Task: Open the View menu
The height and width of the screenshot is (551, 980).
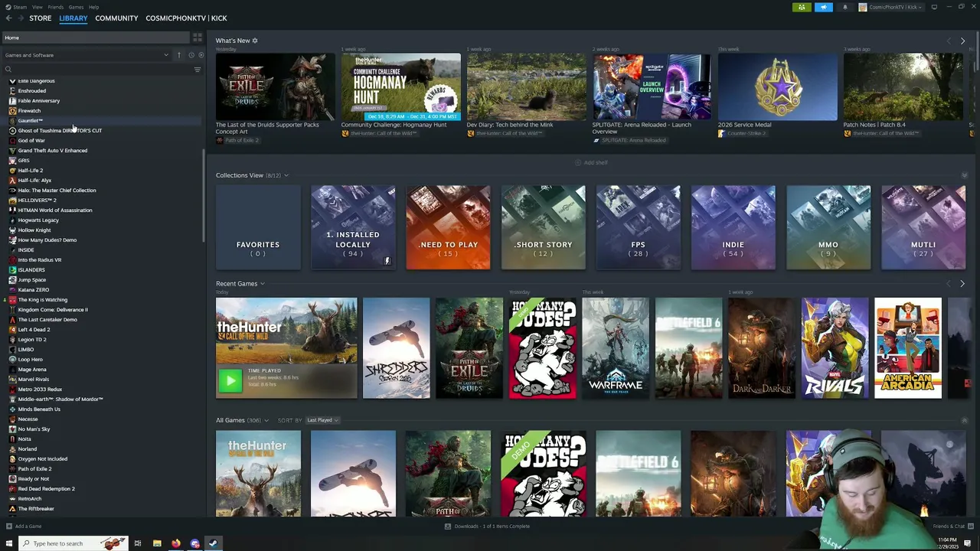Action: (x=37, y=7)
